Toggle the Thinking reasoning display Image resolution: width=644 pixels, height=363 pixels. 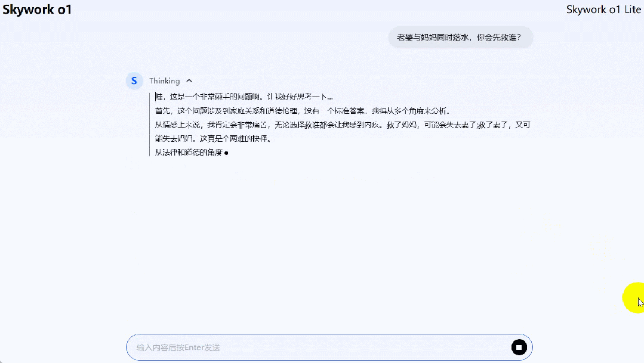(189, 80)
